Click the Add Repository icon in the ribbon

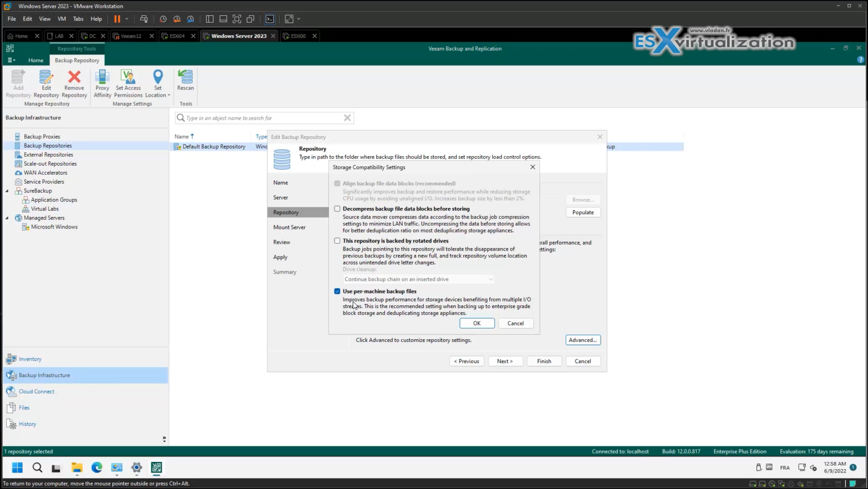pos(18,83)
